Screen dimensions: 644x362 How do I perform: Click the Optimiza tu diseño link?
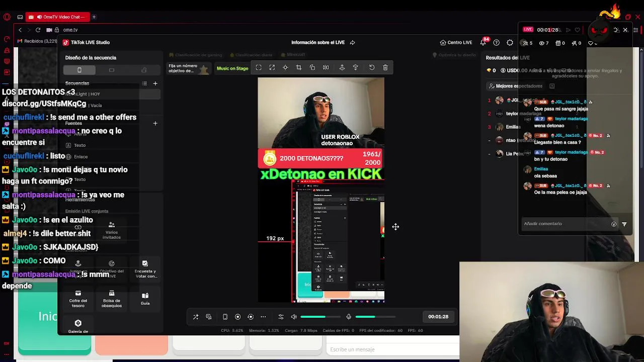[x=455, y=55]
